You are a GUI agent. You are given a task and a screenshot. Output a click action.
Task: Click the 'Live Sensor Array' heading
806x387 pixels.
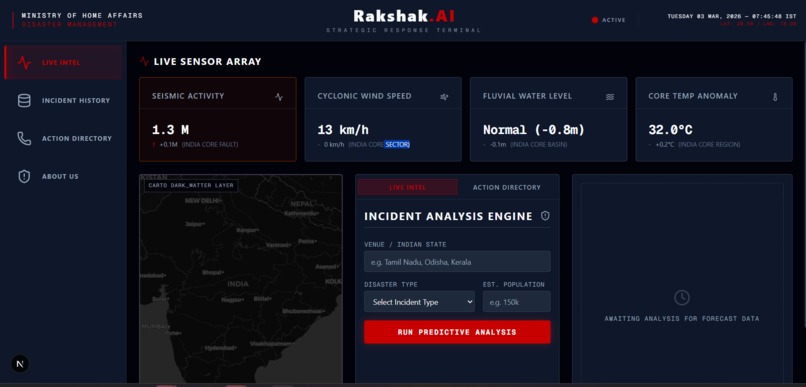pyautogui.click(x=208, y=62)
